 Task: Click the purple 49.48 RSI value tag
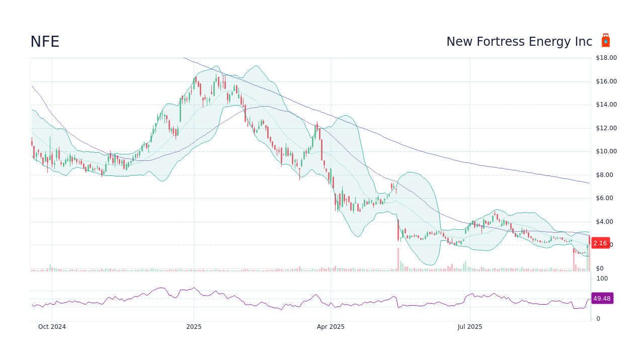tap(602, 298)
